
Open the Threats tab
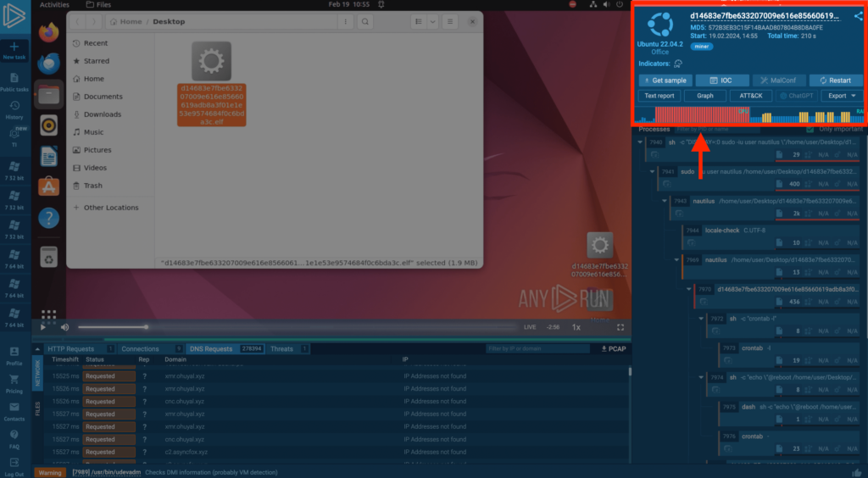[281, 348]
